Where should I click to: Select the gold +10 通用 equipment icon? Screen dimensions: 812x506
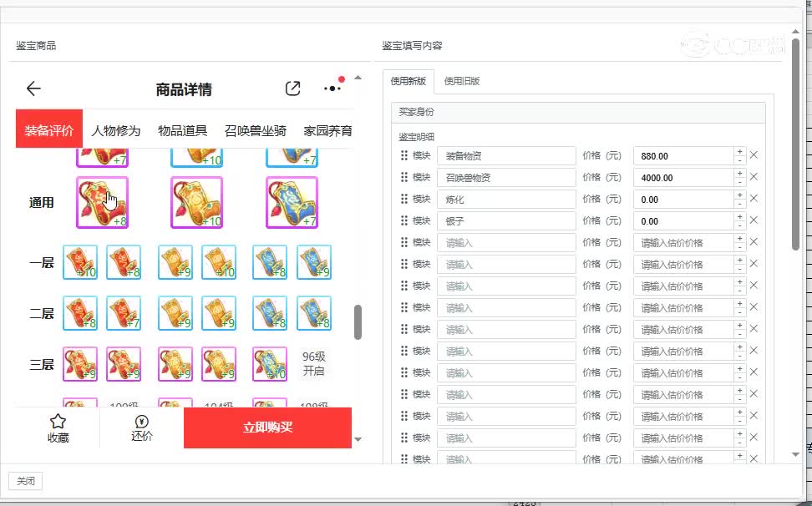(x=197, y=202)
